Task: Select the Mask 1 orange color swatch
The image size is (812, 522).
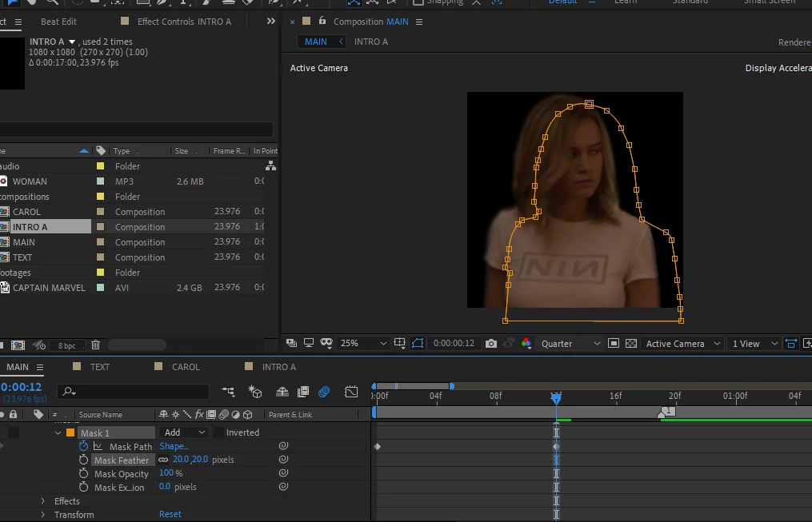Action: coord(70,432)
